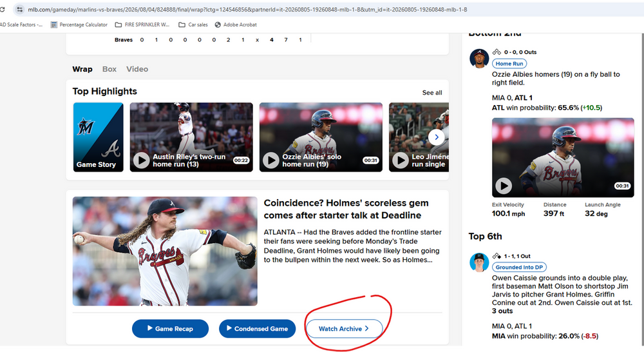This screenshot has height=352, width=644.
Task: Click base diamond icon beside 1 - 1, 1 Out
Action: pyautogui.click(x=497, y=256)
